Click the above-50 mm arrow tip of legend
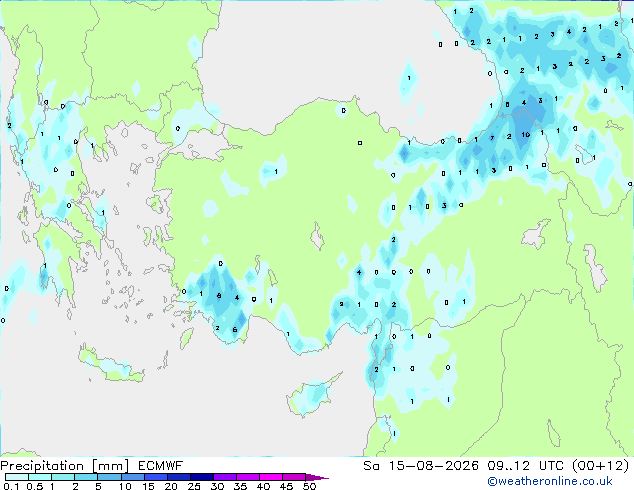The width and height of the screenshot is (634, 490). coord(317,478)
